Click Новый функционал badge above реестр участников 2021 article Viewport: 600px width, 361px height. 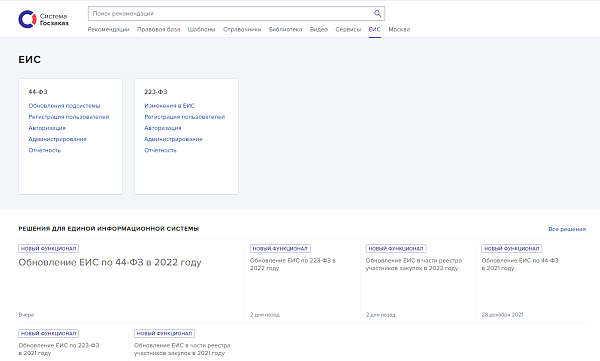[x=165, y=333]
